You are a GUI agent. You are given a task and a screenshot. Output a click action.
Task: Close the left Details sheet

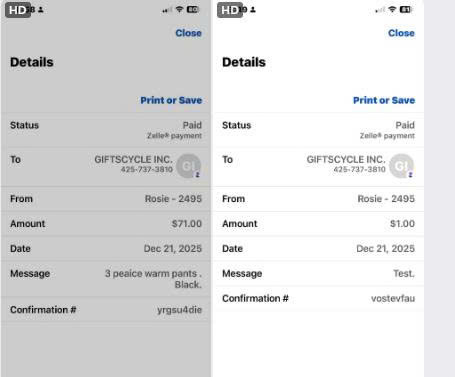[188, 33]
